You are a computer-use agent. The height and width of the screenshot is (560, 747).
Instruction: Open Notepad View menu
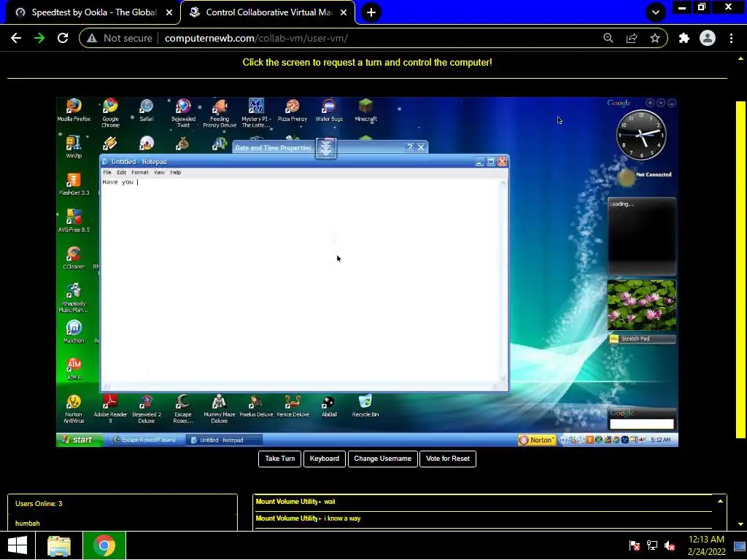[x=159, y=172]
